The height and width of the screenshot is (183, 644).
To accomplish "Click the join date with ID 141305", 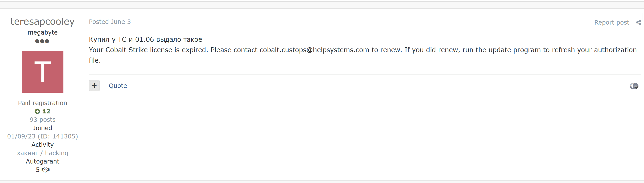I will (x=43, y=136).
